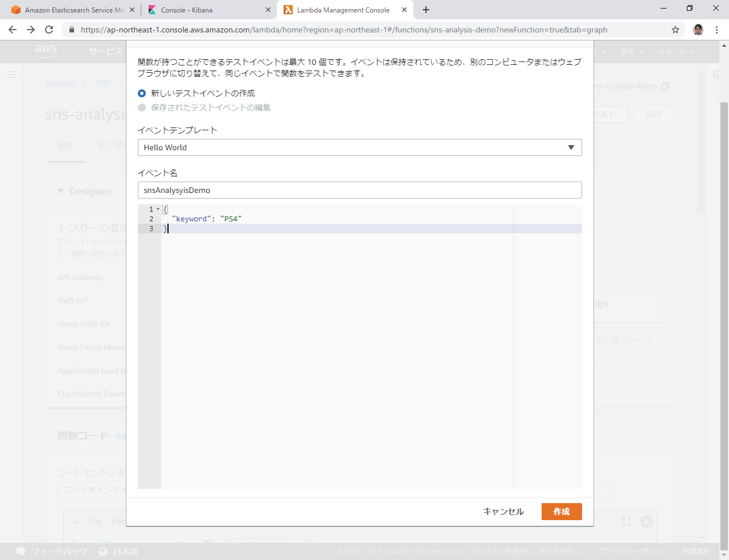Click the キャンセル button
Image resolution: width=729 pixels, height=560 pixels.
pyautogui.click(x=503, y=512)
